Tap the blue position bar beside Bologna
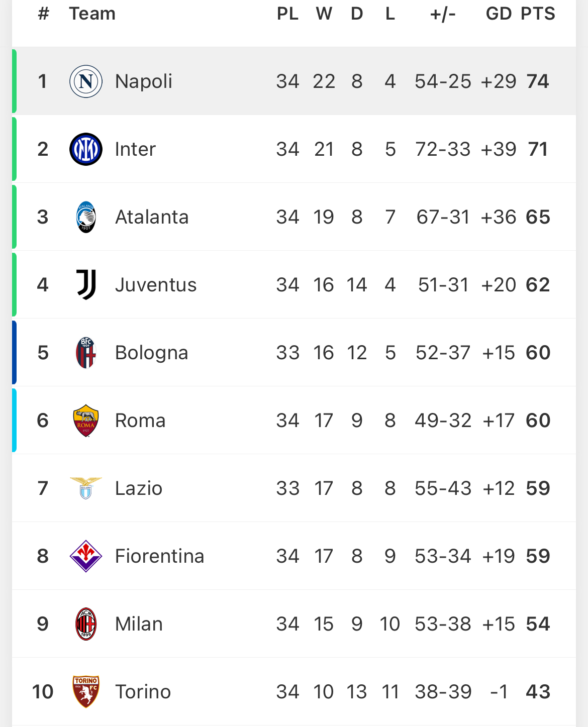 (x=14, y=353)
